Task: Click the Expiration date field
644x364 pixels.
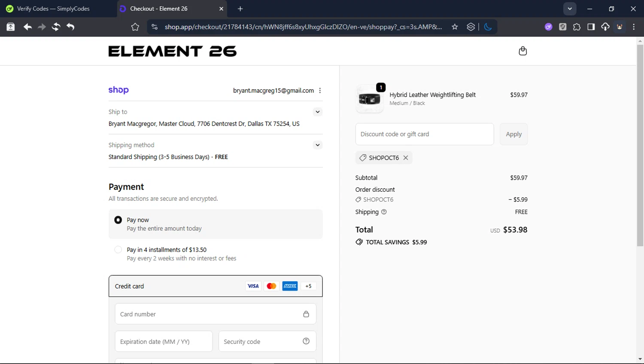Action: 164,341
